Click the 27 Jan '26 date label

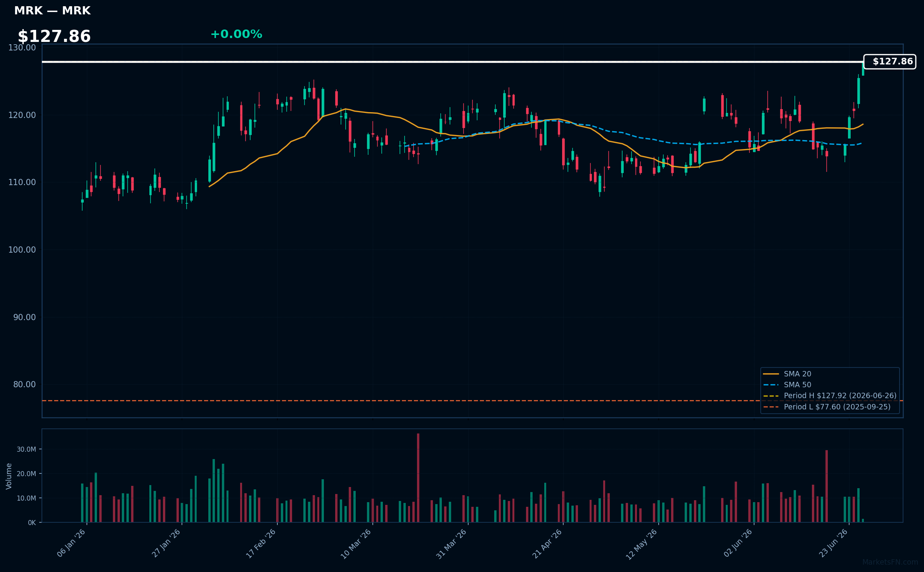166,543
